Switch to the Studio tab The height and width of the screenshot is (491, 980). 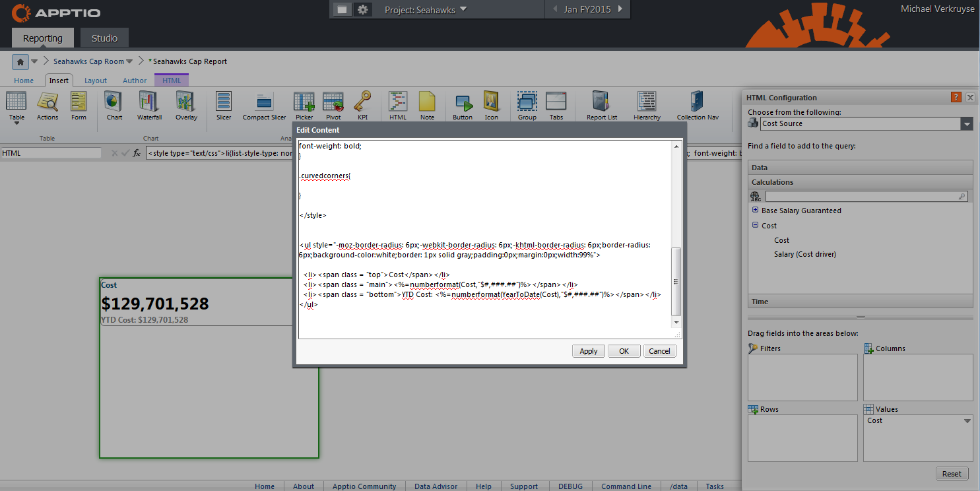tap(104, 38)
